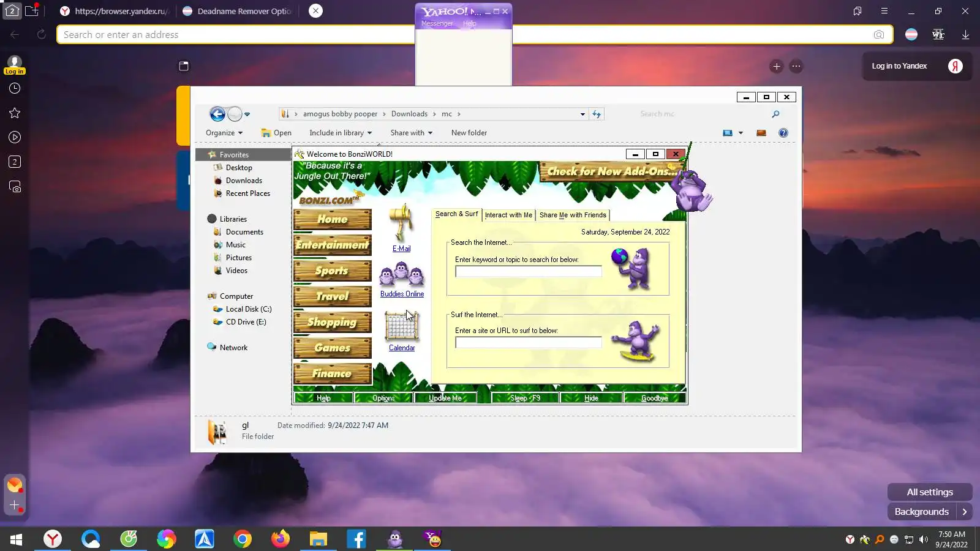Click the network tray icon

pyautogui.click(x=909, y=539)
